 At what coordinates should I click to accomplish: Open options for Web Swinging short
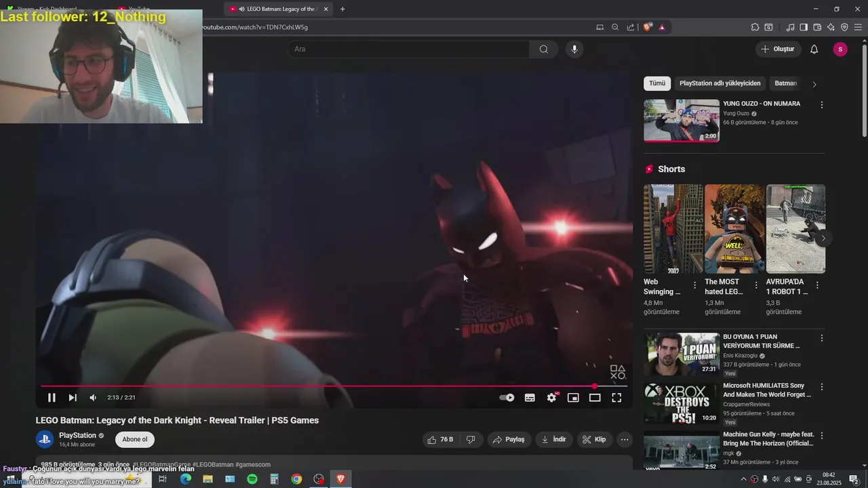[694, 285]
